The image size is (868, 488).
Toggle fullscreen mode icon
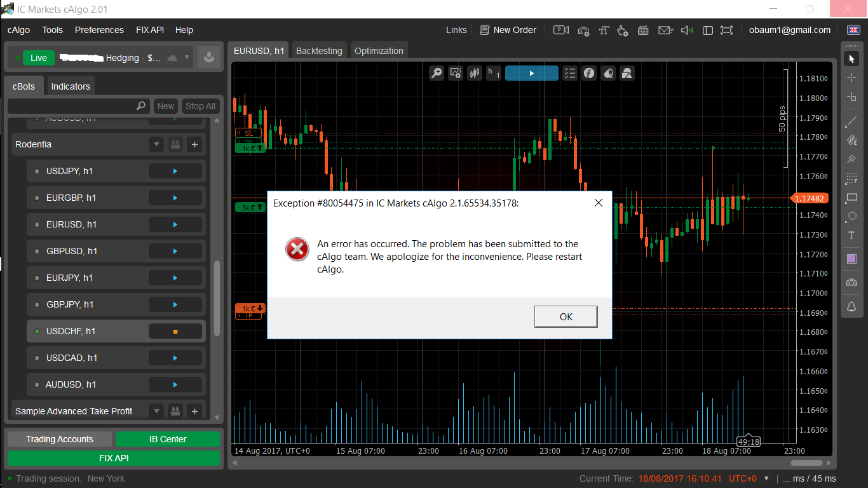[727, 30]
